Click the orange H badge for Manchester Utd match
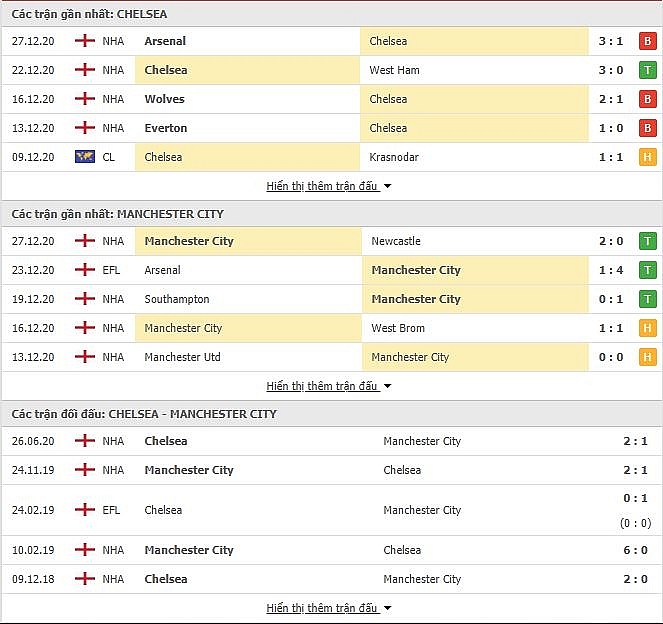This screenshot has width=663, height=624. click(x=647, y=357)
